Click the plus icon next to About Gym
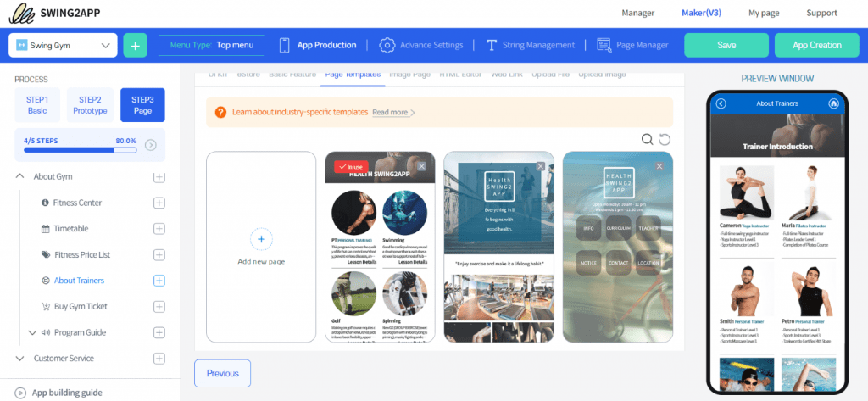The width and height of the screenshot is (868, 401). pos(159,176)
